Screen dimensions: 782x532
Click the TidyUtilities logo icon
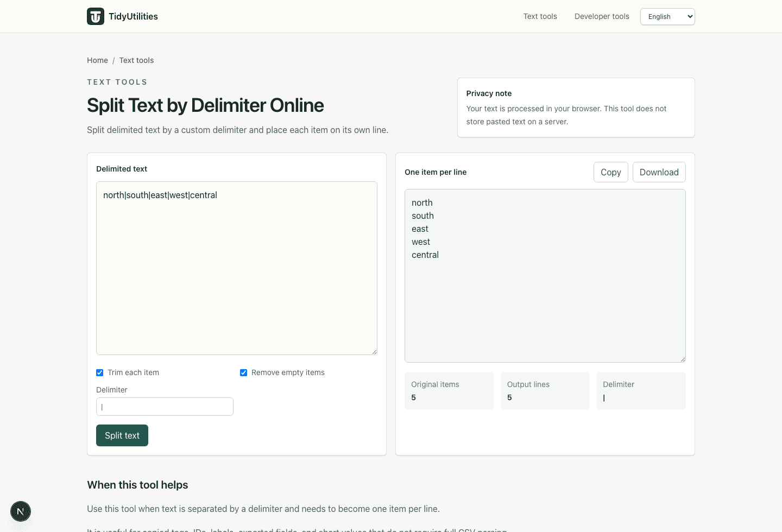click(96, 16)
